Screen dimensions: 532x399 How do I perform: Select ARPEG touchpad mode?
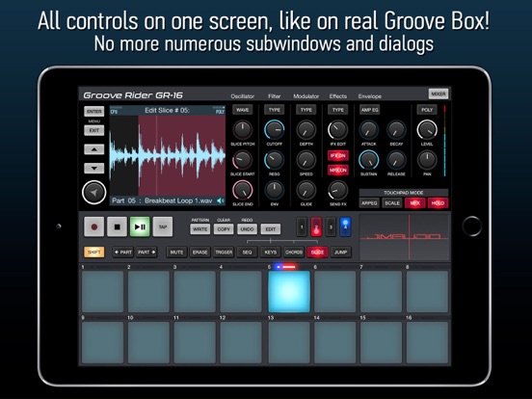coord(369,203)
